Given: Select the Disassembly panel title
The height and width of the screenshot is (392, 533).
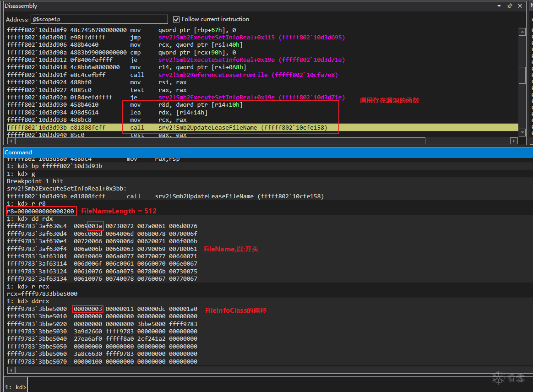Looking at the screenshot, I should [x=21, y=6].
